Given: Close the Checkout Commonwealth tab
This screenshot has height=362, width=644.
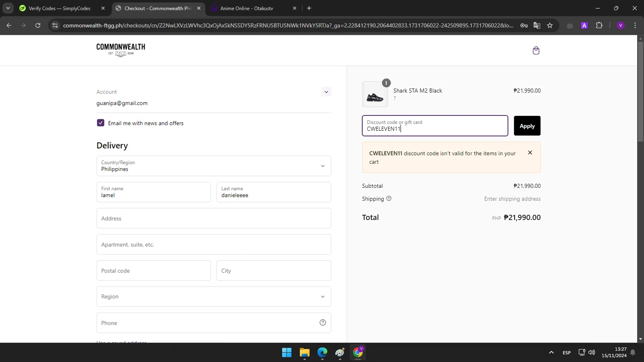Looking at the screenshot, I should 199,8.
